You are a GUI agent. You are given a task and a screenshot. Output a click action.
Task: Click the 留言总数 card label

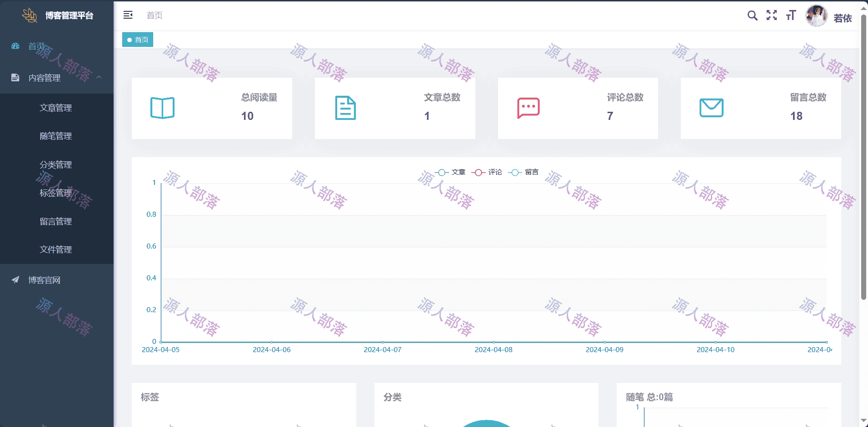pos(808,97)
